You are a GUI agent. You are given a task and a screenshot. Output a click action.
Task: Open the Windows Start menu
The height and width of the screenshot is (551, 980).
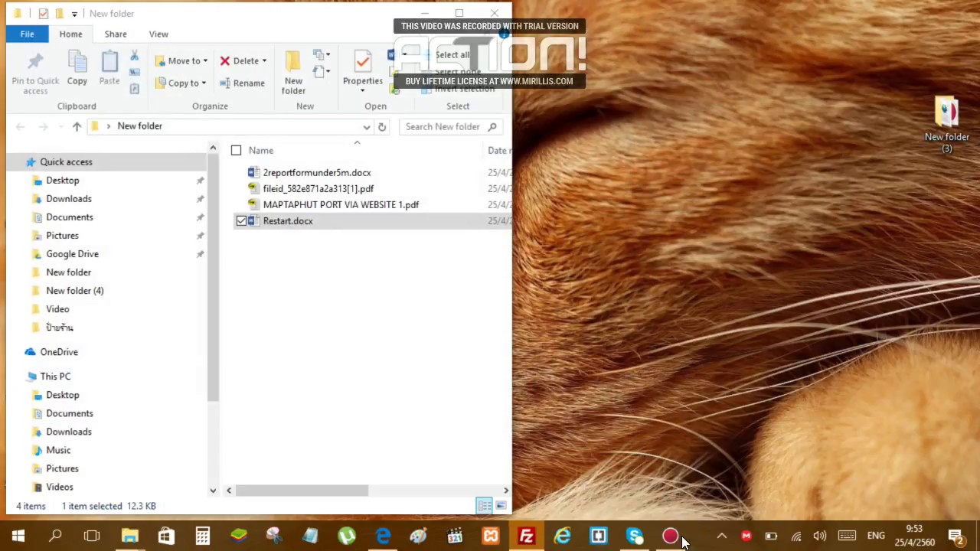pos(18,536)
